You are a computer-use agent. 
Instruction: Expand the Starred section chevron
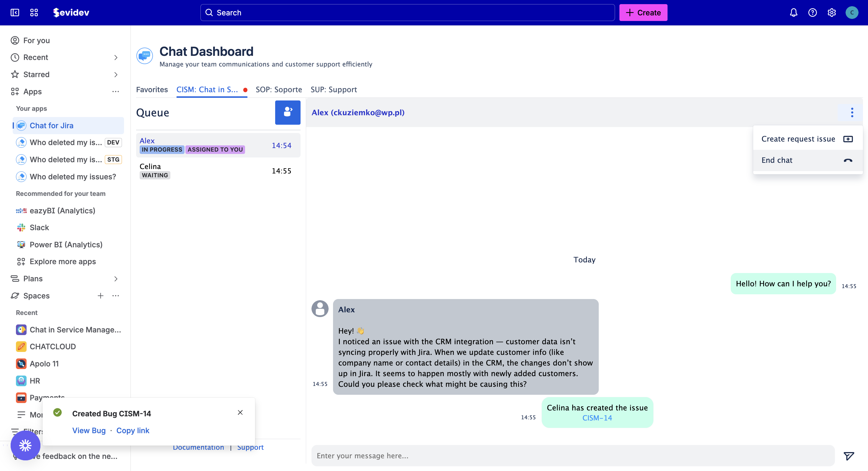(116, 74)
